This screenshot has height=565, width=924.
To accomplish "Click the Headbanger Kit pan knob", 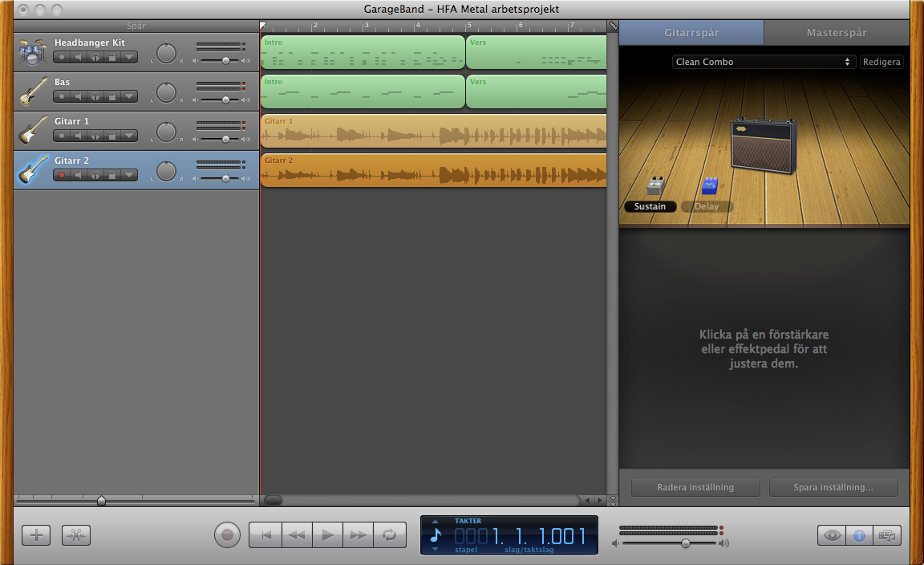I will coord(166,53).
